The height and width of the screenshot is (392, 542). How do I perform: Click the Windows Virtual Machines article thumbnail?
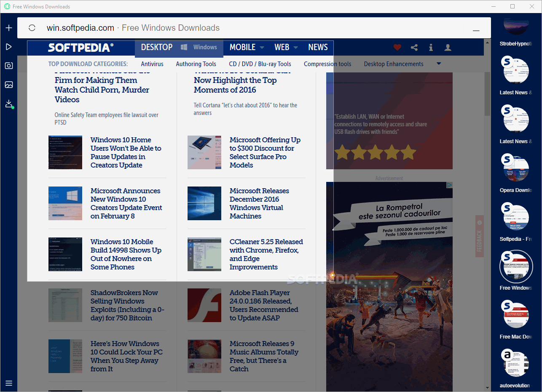(204, 203)
